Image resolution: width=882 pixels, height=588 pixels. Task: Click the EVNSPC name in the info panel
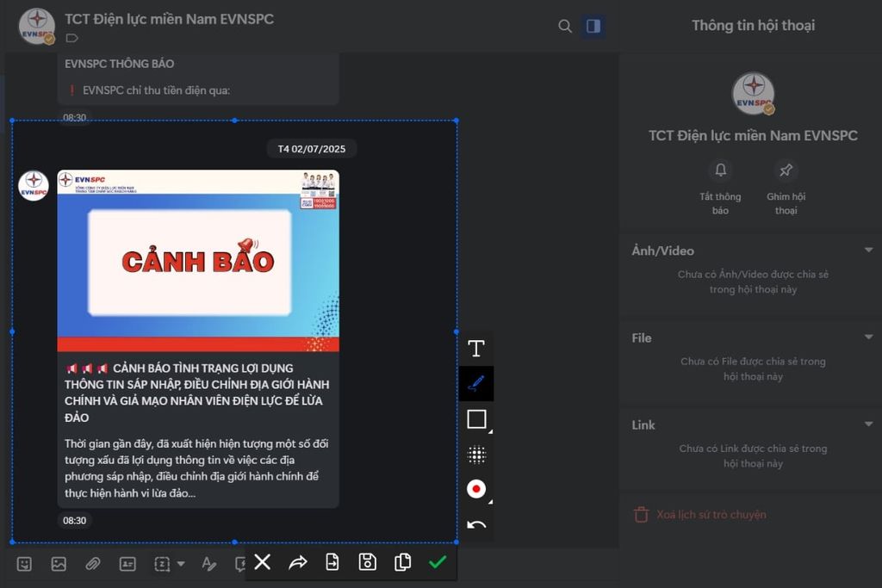[x=753, y=135]
